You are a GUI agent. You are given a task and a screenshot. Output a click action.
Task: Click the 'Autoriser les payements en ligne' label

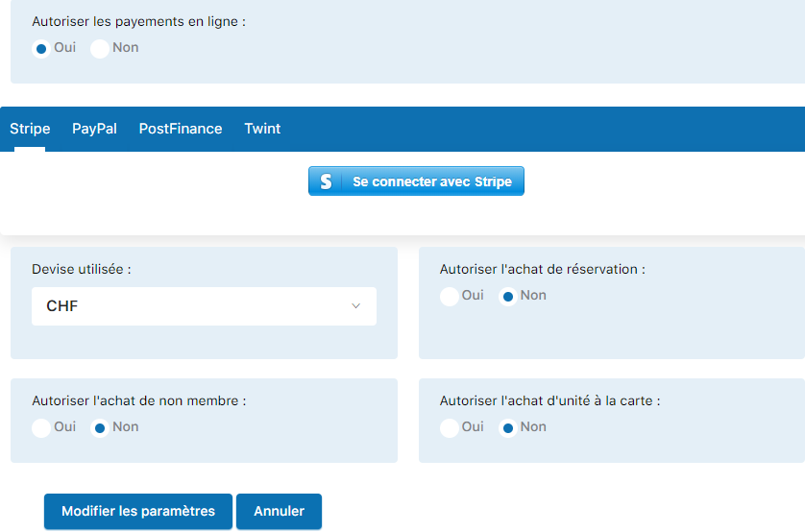click(138, 21)
